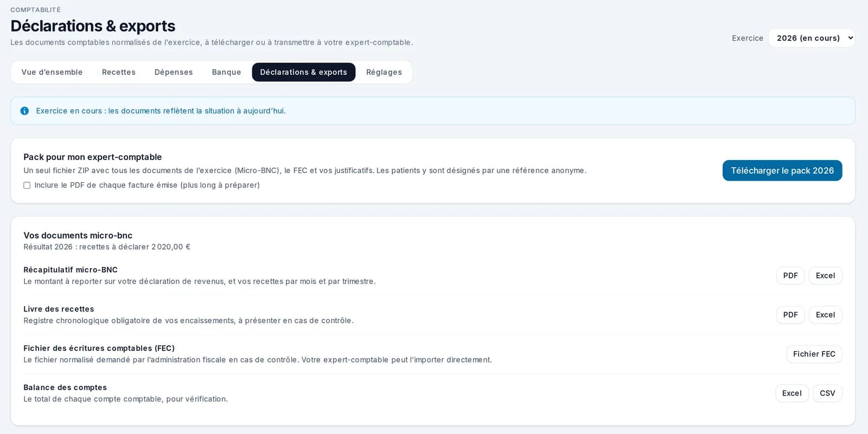Download Livre des recettes as PDF
Image resolution: width=868 pixels, height=434 pixels.
pyautogui.click(x=790, y=315)
